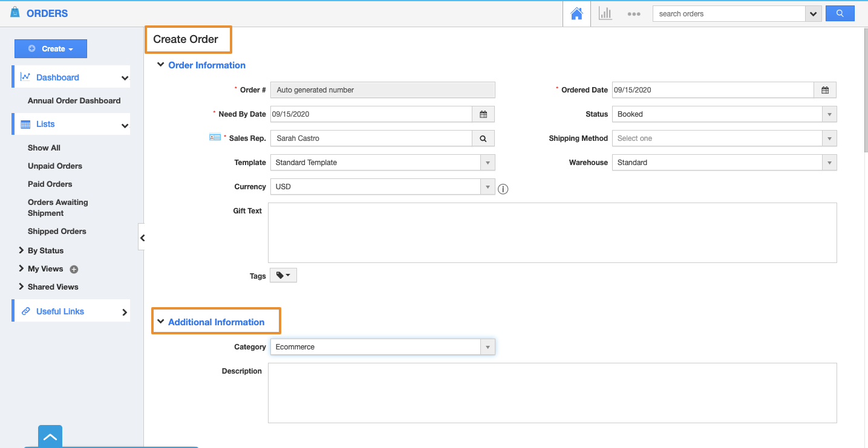Click the Sales Rep. search icon
This screenshot has width=868, height=448.
[483, 138]
